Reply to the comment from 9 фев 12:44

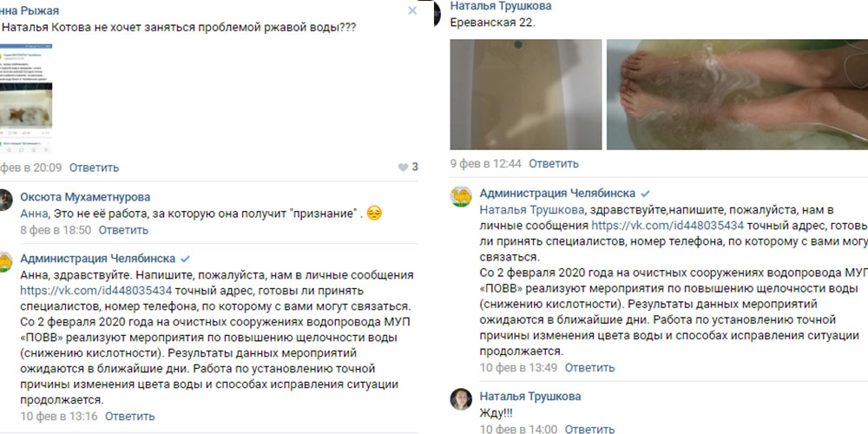554,163
